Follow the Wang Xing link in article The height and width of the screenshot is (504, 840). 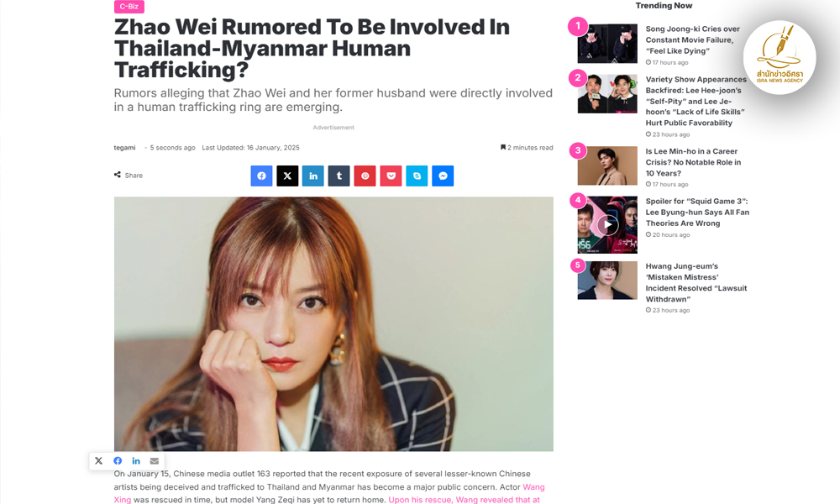(533, 487)
